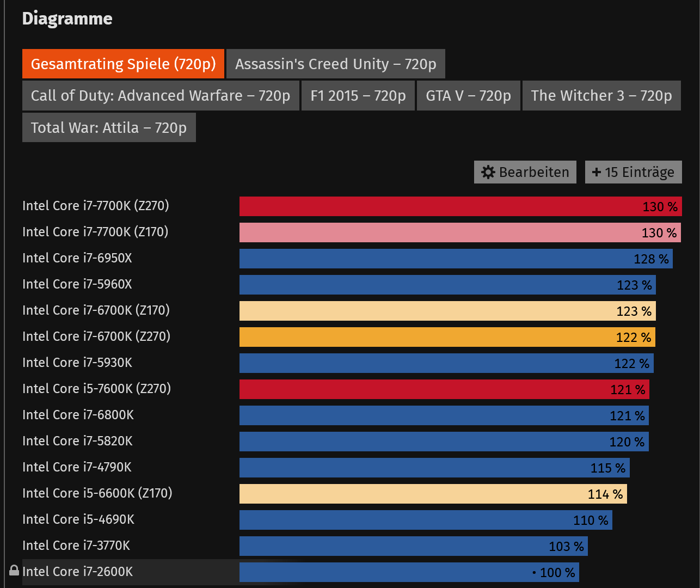Image resolution: width=700 pixels, height=588 pixels.
Task: Click the label Intel Core i7-3770K
Action: click(76, 546)
